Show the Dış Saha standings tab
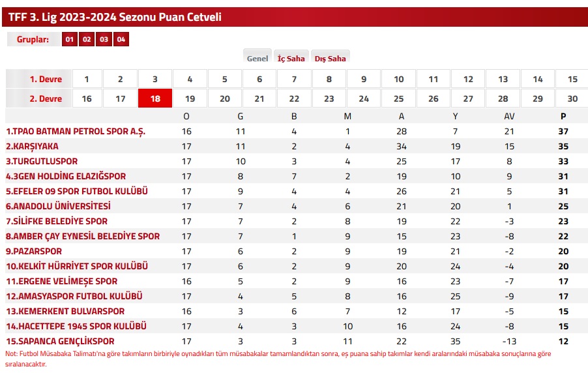588x373 pixels. click(x=330, y=58)
